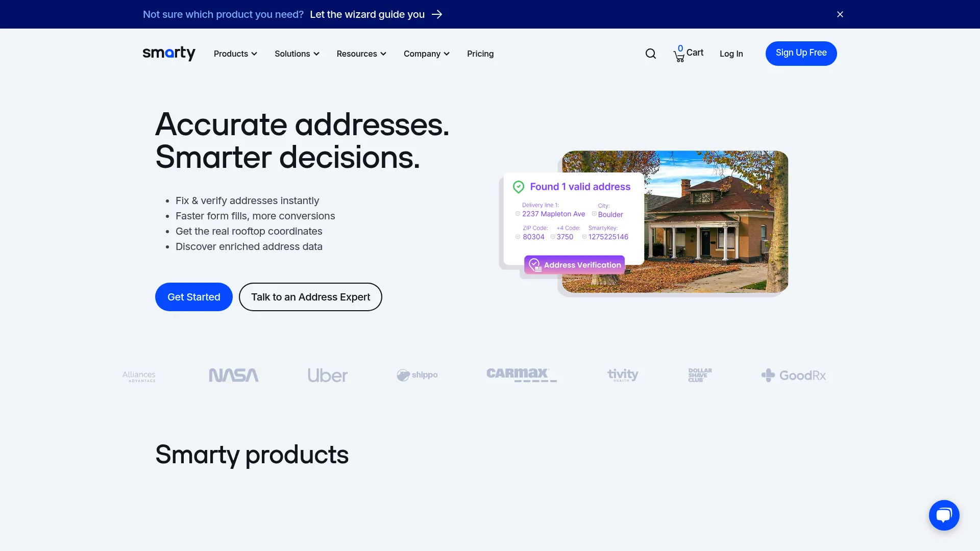Click the Tivity Health logo
This screenshot has width=980, height=551.
tap(623, 375)
